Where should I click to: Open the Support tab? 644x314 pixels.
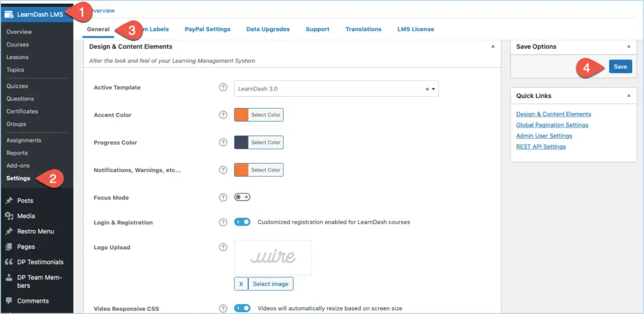(x=318, y=29)
